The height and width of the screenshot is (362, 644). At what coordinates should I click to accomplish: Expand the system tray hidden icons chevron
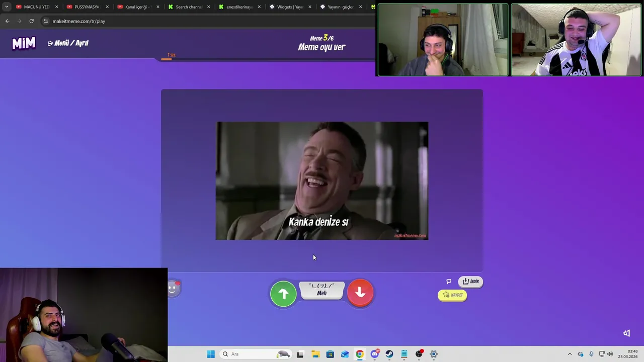coord(570,354)
